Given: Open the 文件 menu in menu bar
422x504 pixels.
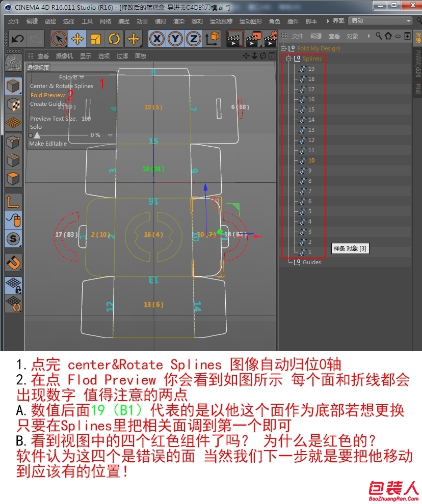Looking at the screenshot, I should [14, 21].
